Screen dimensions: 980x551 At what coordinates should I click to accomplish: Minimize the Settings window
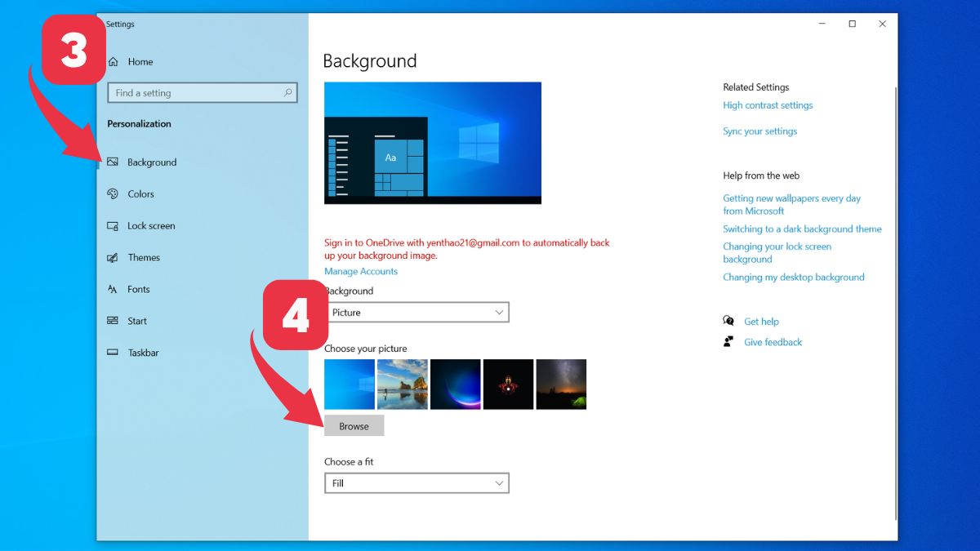(822, 24)
